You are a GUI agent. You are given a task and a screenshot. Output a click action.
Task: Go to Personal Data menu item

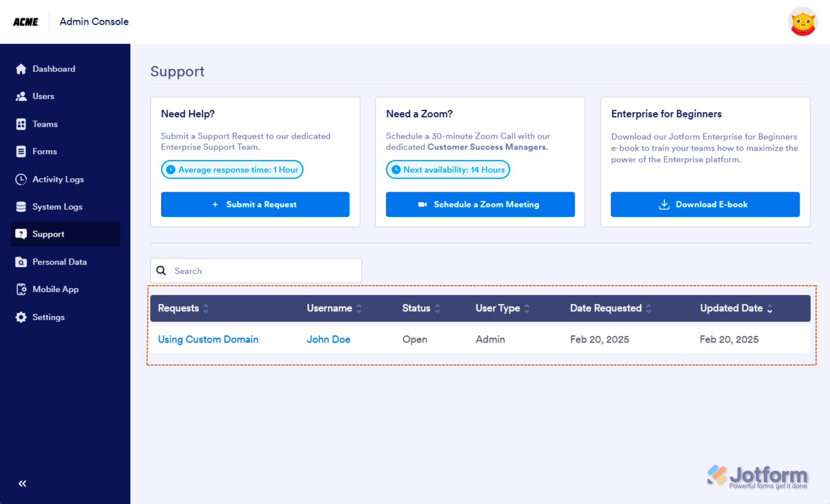[59, 262]
